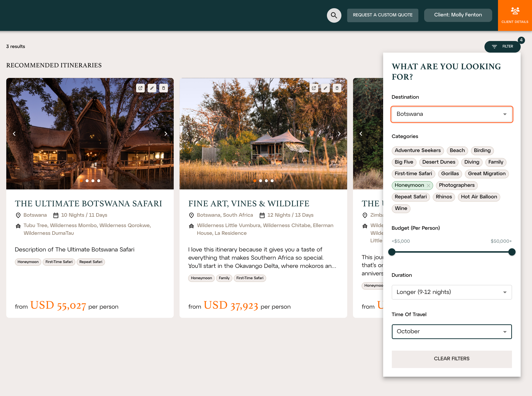The height and width of the screenshot is (396, 532).
Task: Select the Hot Air Balloon category
Action: pos(479,197)
